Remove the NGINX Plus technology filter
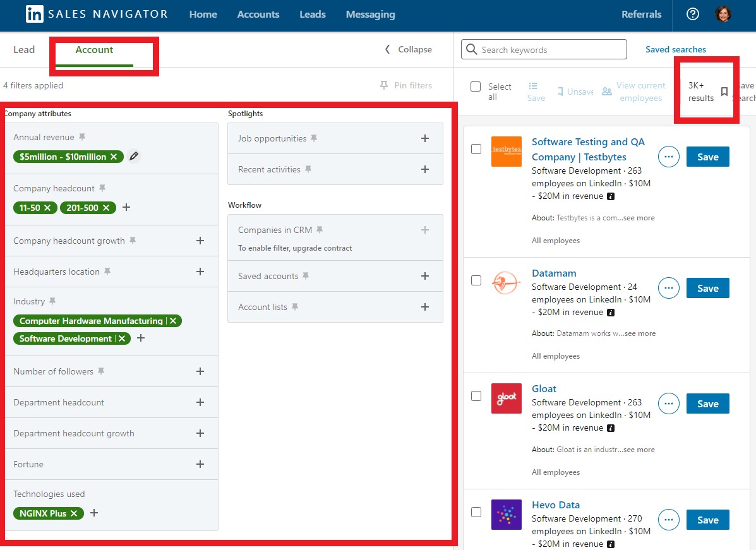The width and height of the screenshot is (756, 550). click(x=74, y=513)
